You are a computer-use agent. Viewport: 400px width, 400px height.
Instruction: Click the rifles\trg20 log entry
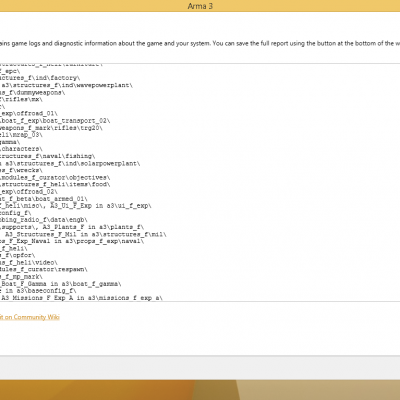(x=51, y=128)
